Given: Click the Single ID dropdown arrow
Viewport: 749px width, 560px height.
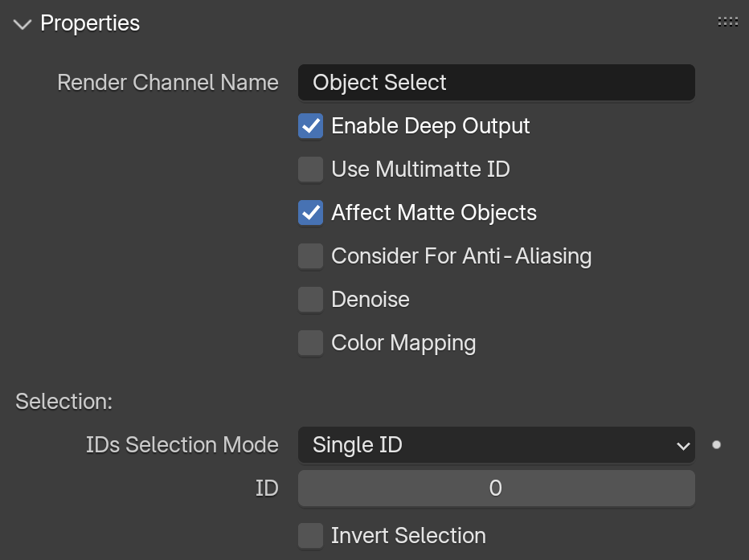Looking at the screenshot, I should pos(683,446).
